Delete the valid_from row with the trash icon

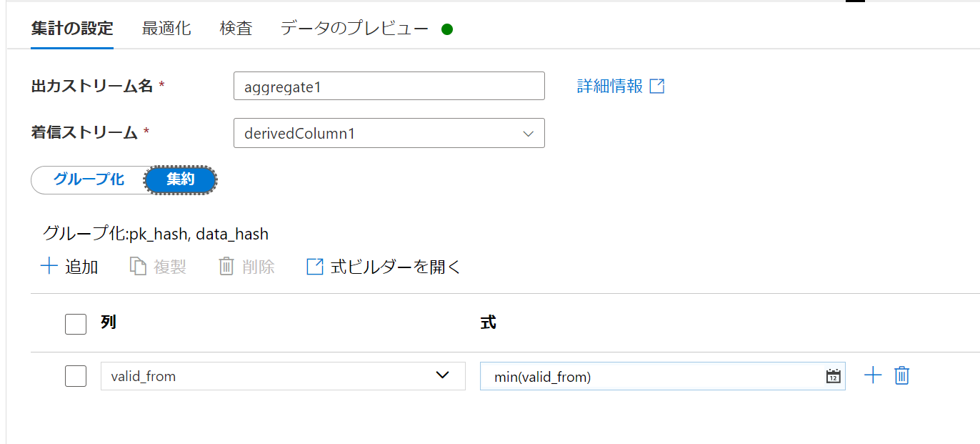point(902,375)
